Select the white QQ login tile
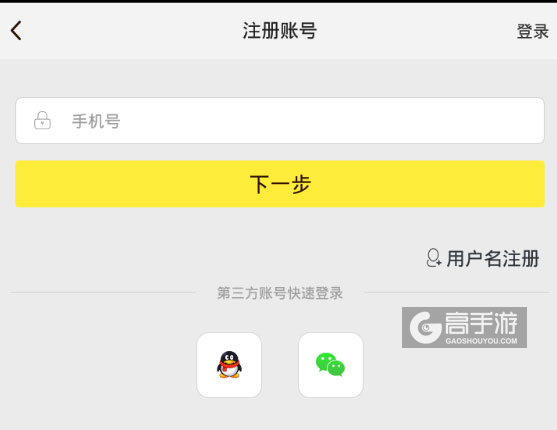Viewport: 557px width, 430px height. click(x=229, y=365)
